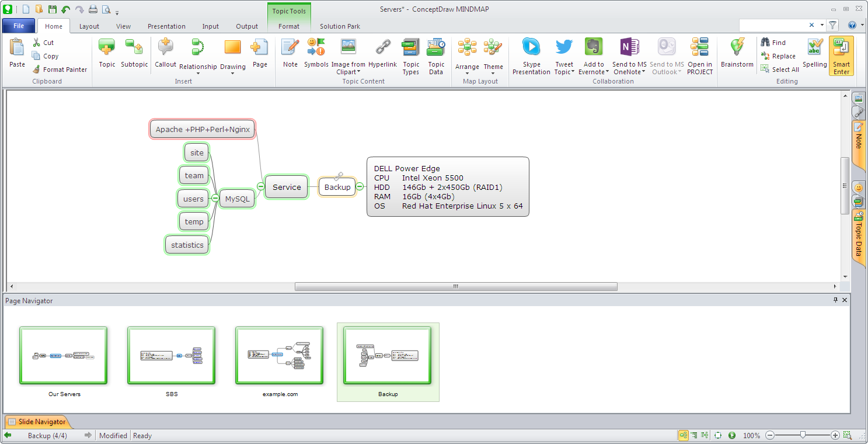The image size is (868, 444).
Task: Open Topic Data button in ribbon
Action: [436, 57]
